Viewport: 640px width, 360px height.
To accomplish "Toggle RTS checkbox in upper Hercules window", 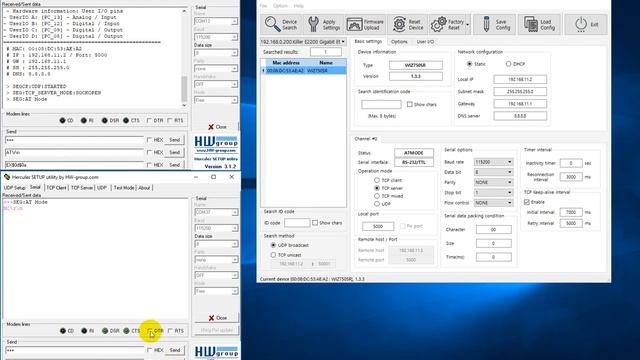I will point(170,120).
